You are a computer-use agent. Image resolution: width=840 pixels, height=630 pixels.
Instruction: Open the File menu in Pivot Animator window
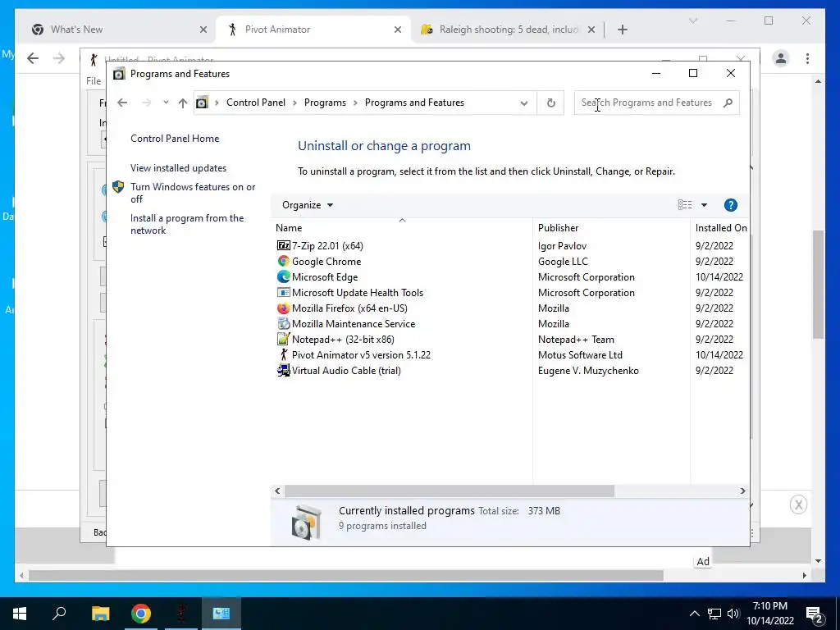(x=94, y=81)
